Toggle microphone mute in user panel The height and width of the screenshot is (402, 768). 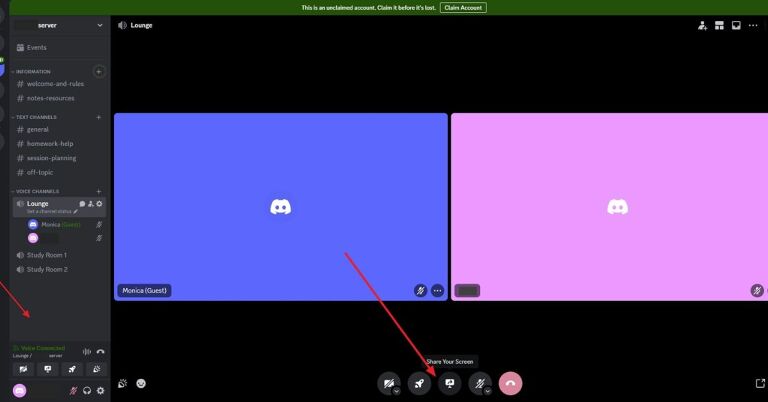tap(73, 391)
